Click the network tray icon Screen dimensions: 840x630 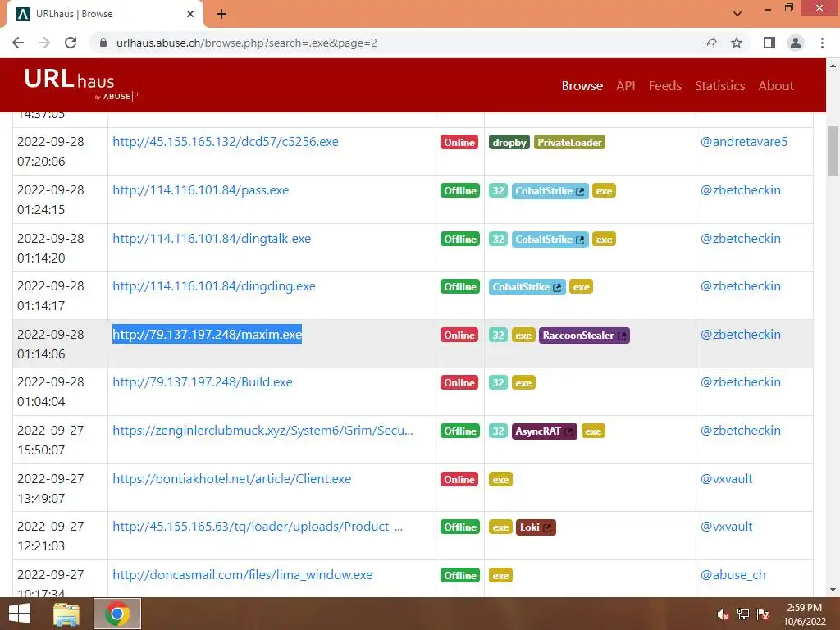(743, 614)
